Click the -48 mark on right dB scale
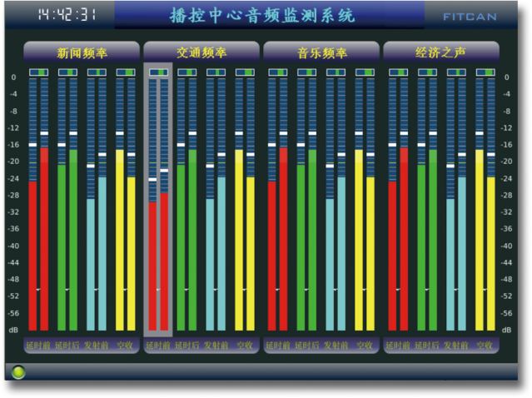This screenshot has height=398, width=532. pyautogui.click(x=506, y=279)
